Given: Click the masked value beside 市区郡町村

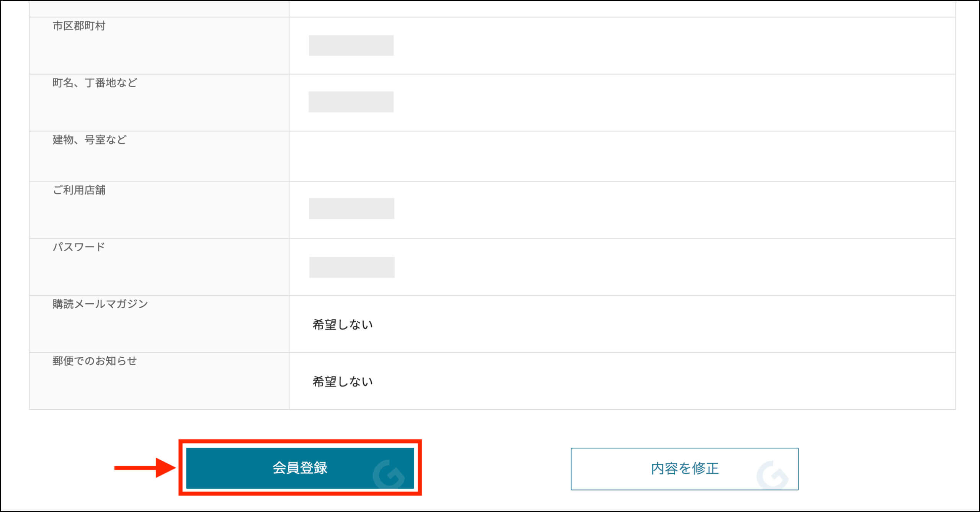Looking at the screenshot, I should (x=351, y=45).
